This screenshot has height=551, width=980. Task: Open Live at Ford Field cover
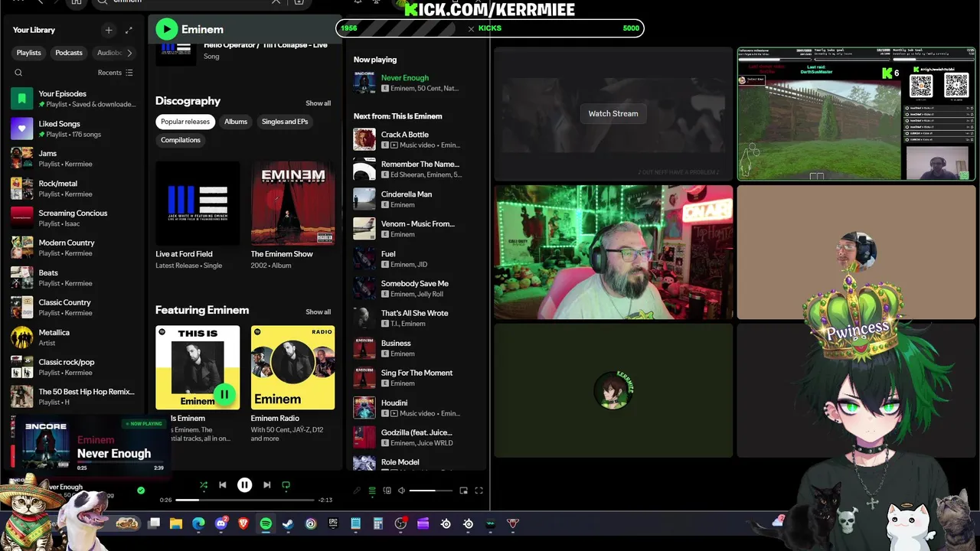coord(198,203)
